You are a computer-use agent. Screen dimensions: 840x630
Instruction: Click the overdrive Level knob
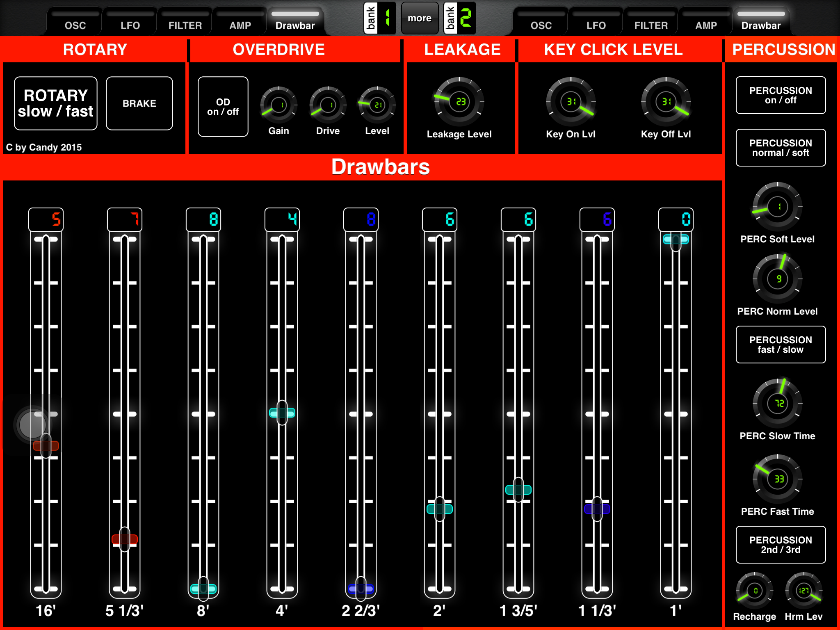[377, 105]
